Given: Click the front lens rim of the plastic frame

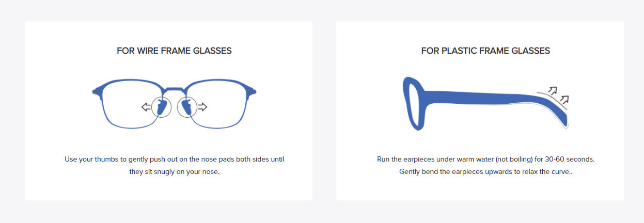Looking at the screenshot, I should [x=414, y=103].
